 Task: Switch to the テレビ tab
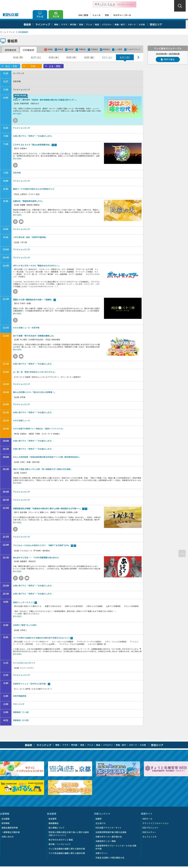[40, 14]
